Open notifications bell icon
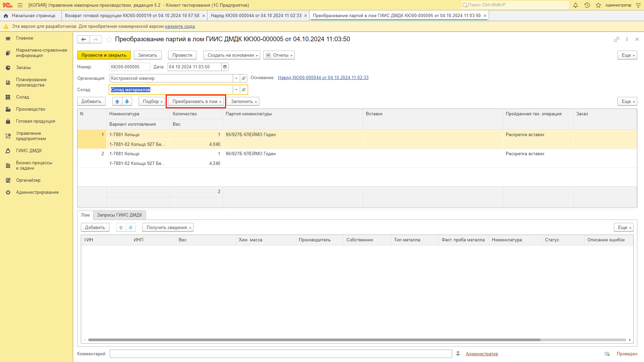 click(576, 5)
